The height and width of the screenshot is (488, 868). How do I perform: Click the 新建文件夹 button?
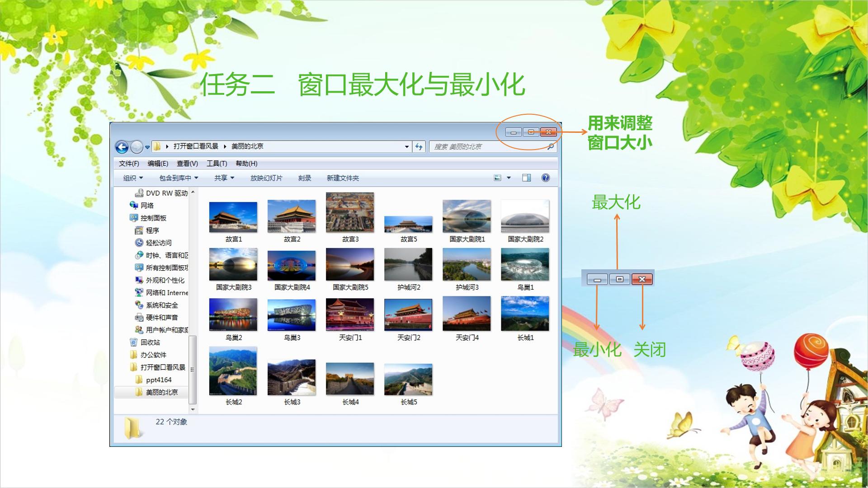(x=343, y=178)
